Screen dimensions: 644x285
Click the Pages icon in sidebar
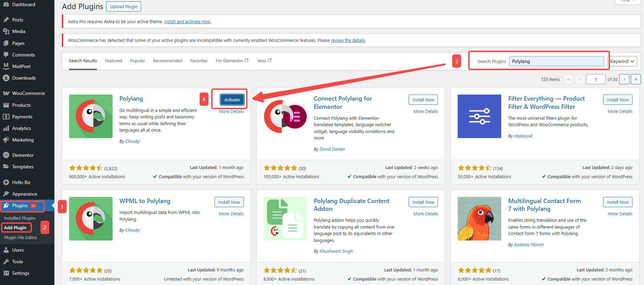click(x=6, y=43)
